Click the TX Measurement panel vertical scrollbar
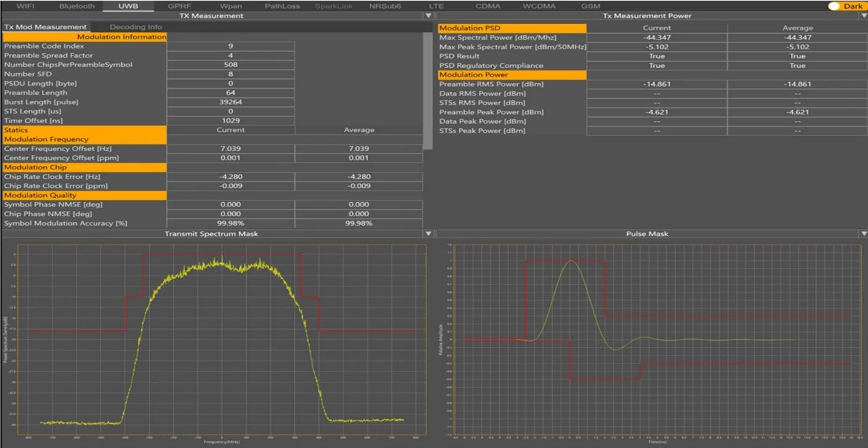Viewport: 868px width, 448px height. pyautogui.click(x=428, y=91)
